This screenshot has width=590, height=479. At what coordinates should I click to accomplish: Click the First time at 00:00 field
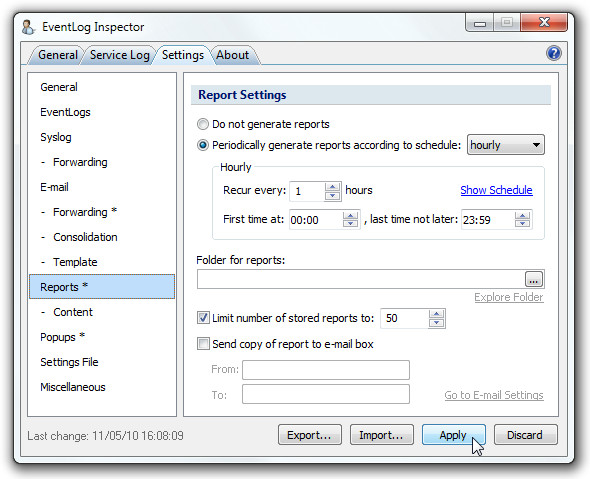pyautogui.click(x=316, y=220)
